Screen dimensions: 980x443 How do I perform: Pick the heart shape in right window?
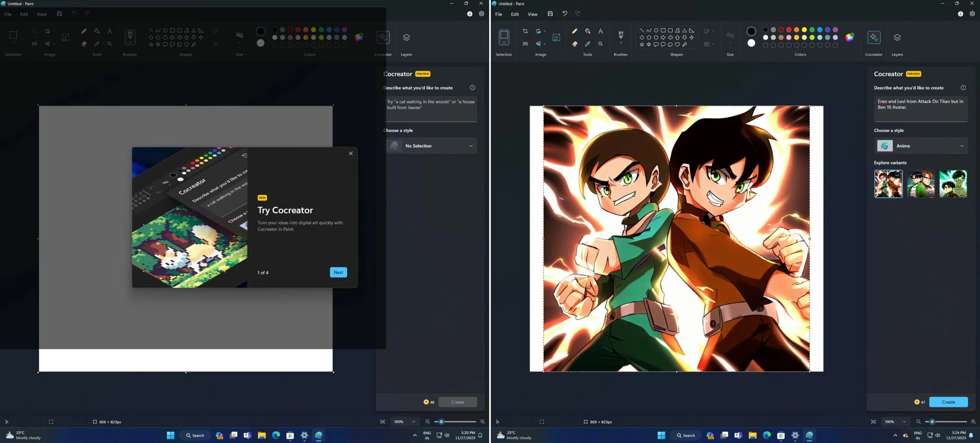click(677, 44)
